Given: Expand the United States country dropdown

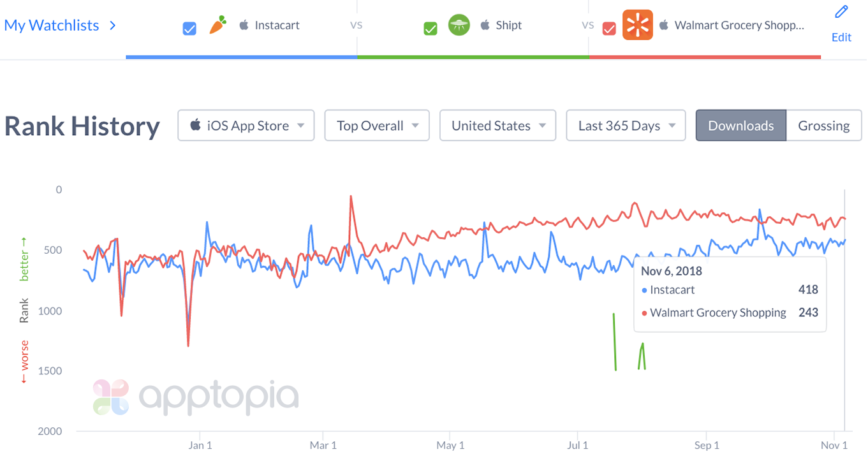Looking at the screenshot, I should (497, 126).
